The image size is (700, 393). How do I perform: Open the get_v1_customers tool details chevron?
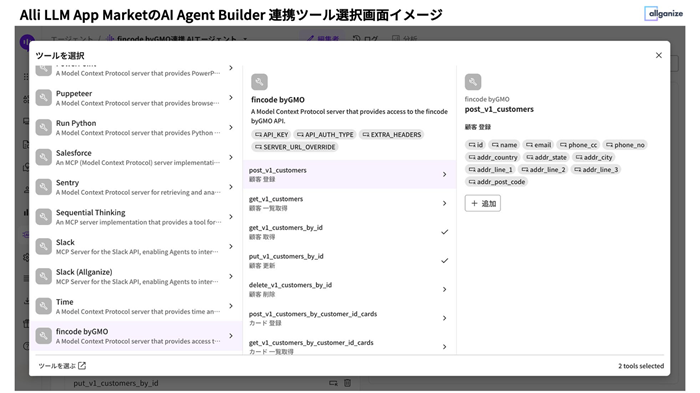click(x=444, y=203)
